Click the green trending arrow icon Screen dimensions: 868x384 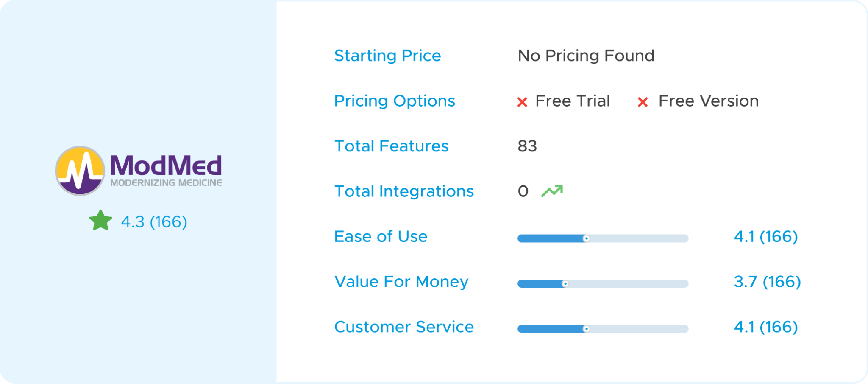pos(552,191)
